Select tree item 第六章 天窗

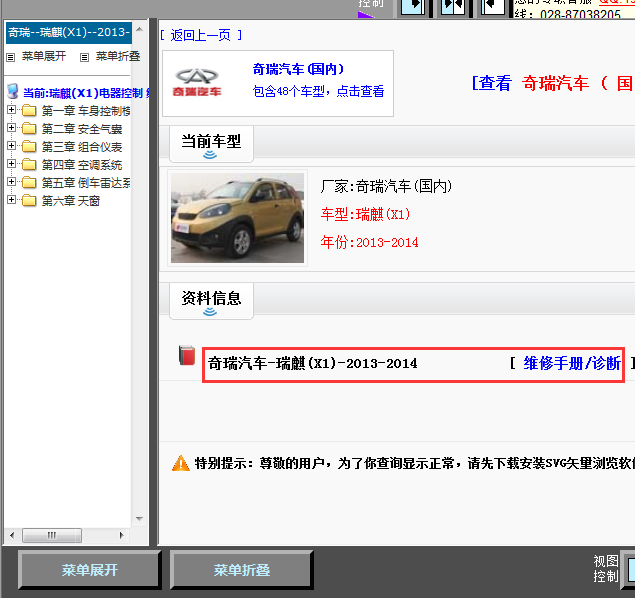point(71,200)
